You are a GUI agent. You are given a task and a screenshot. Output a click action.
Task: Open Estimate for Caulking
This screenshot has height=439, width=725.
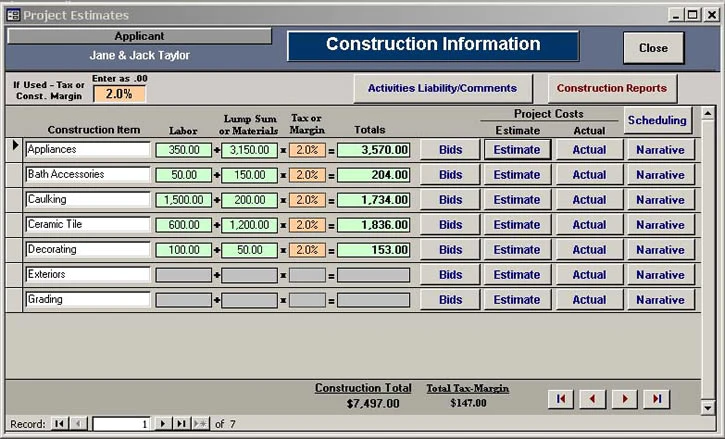coord(517,200)
